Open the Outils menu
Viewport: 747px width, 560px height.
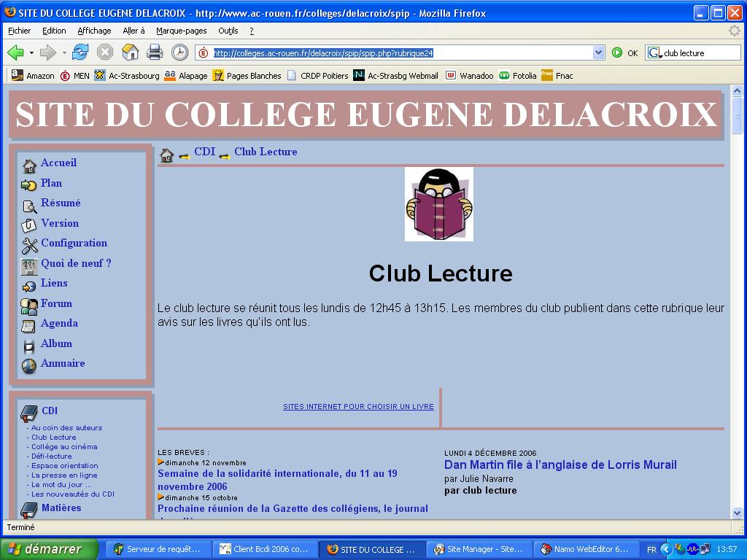click(228, 31)
